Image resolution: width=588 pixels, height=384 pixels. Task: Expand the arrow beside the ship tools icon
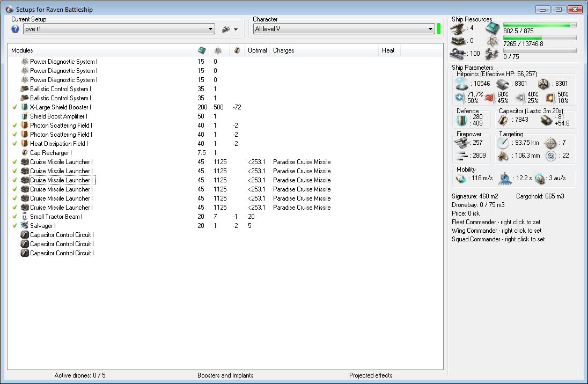point(236,29)
